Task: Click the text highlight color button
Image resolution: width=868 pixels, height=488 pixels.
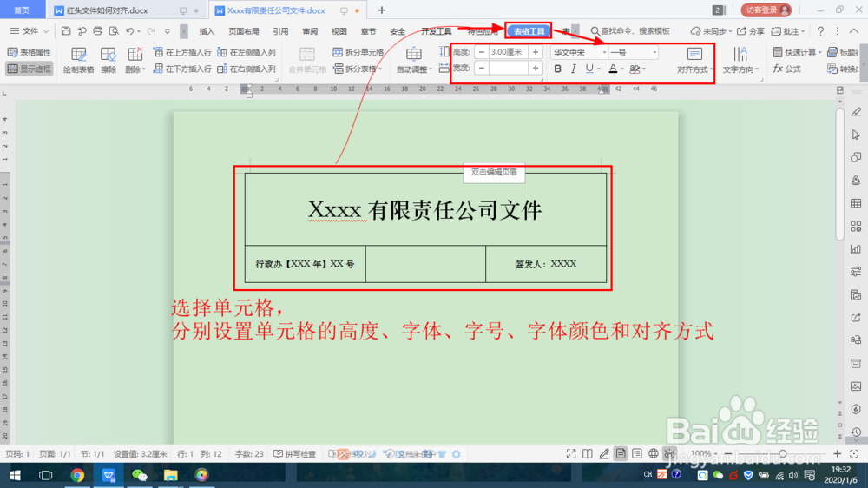Action: click(635, 69)
